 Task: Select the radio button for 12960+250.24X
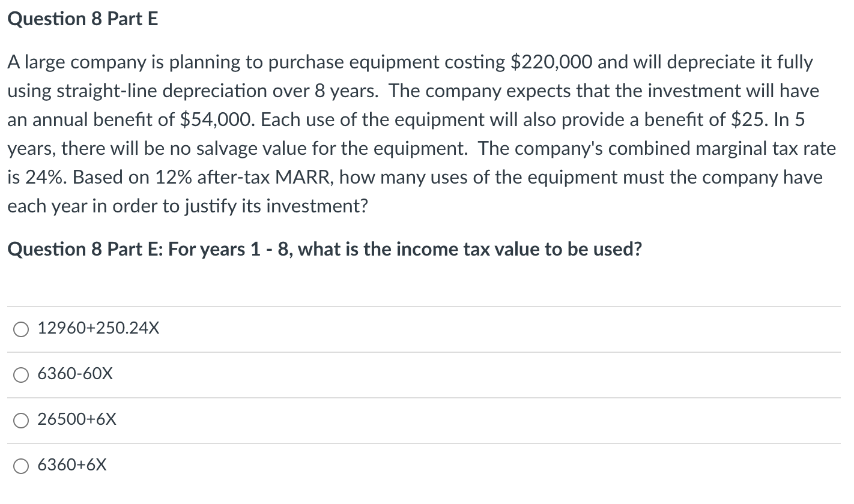click(x=21, y=329)
